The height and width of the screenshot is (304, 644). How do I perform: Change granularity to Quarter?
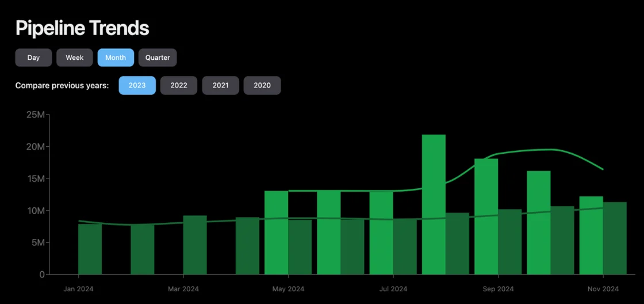click(x=158, y=58)
